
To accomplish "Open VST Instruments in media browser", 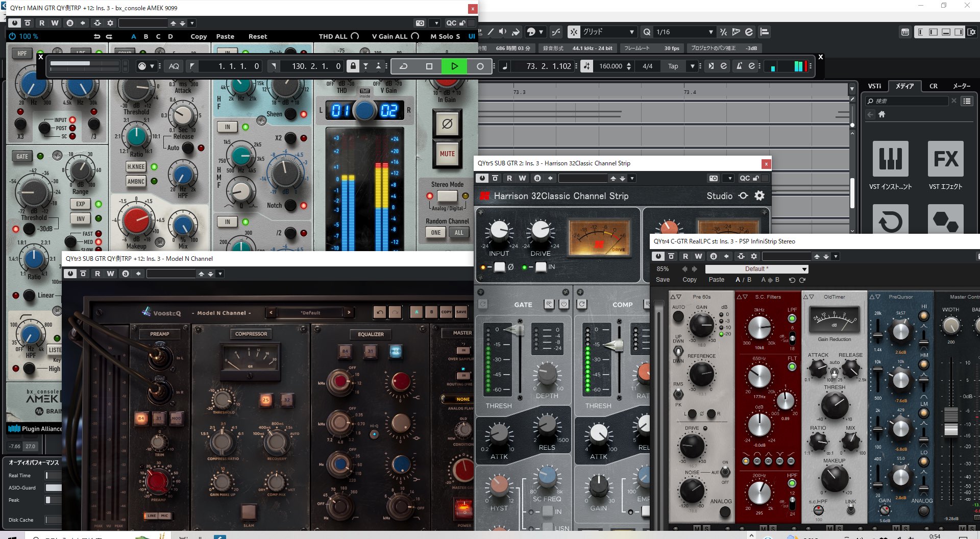I will (x=890, y=166).
